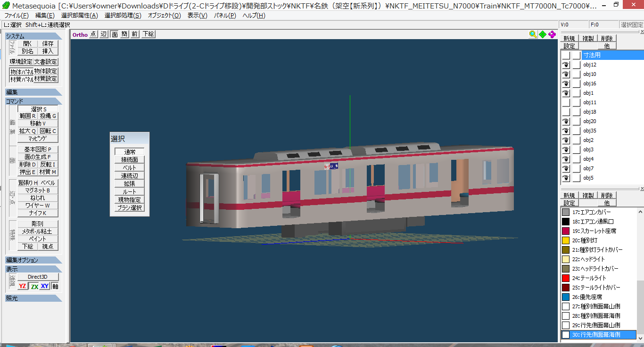Switch Ortho projection mode
The width and height of the screenshot is (644, 347).
point(80,34)
